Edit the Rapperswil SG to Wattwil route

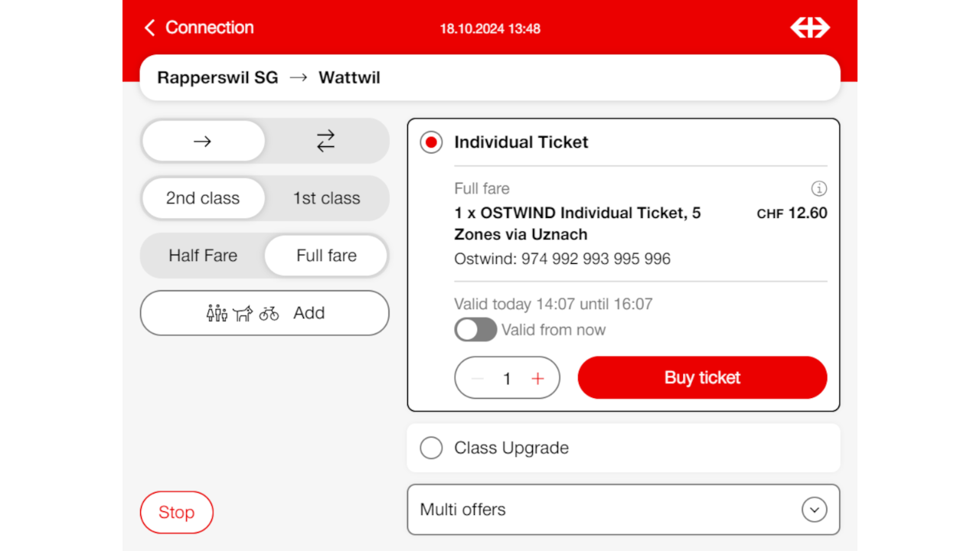pos(490,78)
